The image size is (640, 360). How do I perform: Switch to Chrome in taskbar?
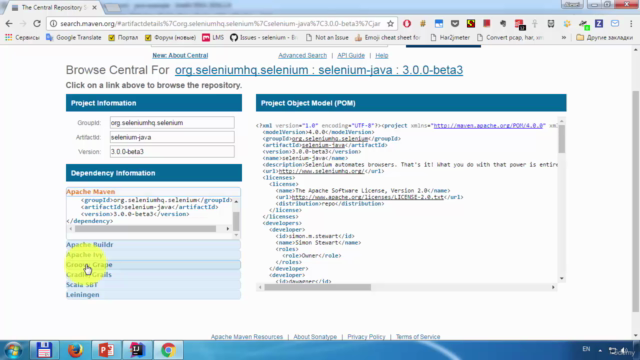(x=168, y=350)
